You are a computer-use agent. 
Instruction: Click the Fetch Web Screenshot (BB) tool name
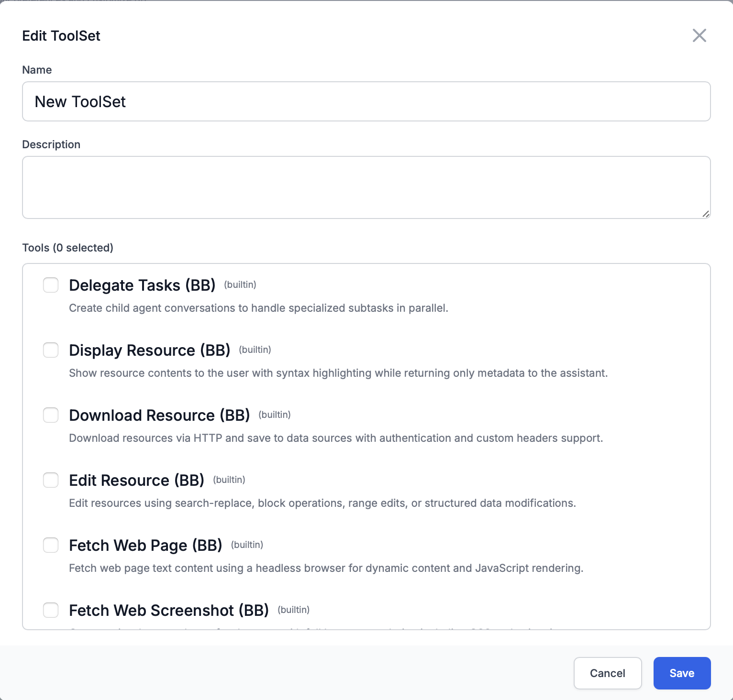(169, 610)
